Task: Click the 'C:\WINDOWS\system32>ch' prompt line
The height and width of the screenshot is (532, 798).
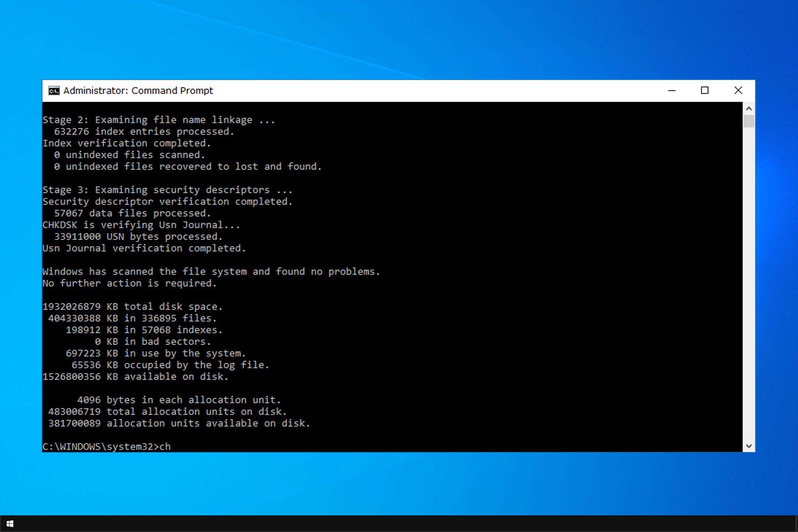Action: (x=106, y=446)
